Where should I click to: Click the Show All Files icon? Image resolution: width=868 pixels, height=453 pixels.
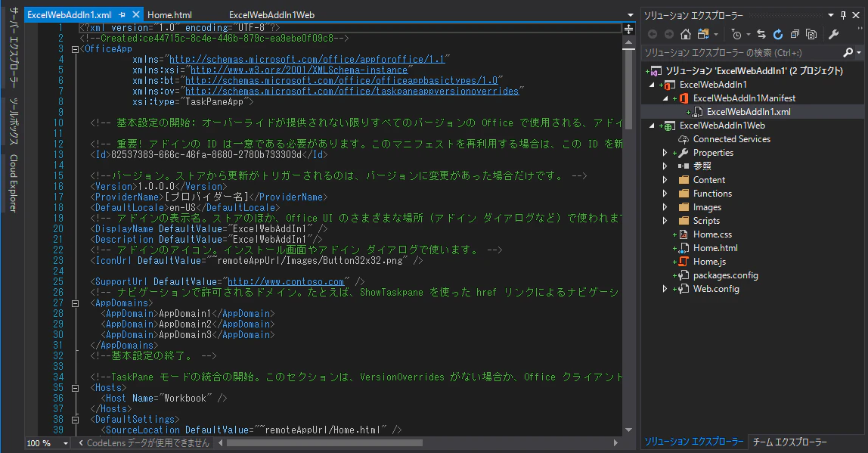[x=811, y=34]
